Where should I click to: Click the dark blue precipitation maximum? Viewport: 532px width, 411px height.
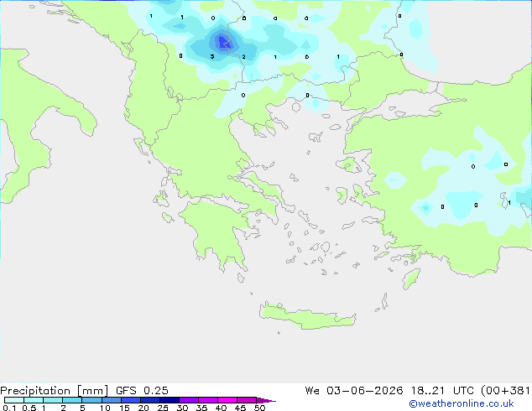pyautogui.click(x=224, y=43)
